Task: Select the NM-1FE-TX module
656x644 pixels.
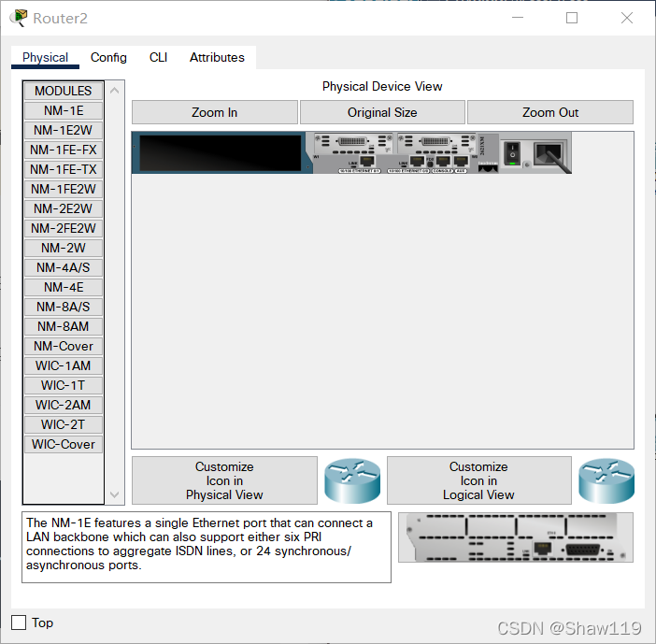Action: click(x=64, y=169)
